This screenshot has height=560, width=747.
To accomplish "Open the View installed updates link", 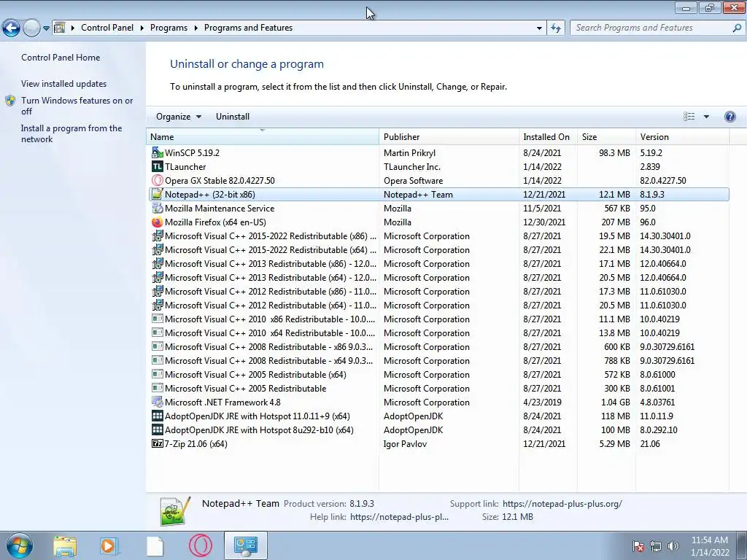I will click(64, 84).
